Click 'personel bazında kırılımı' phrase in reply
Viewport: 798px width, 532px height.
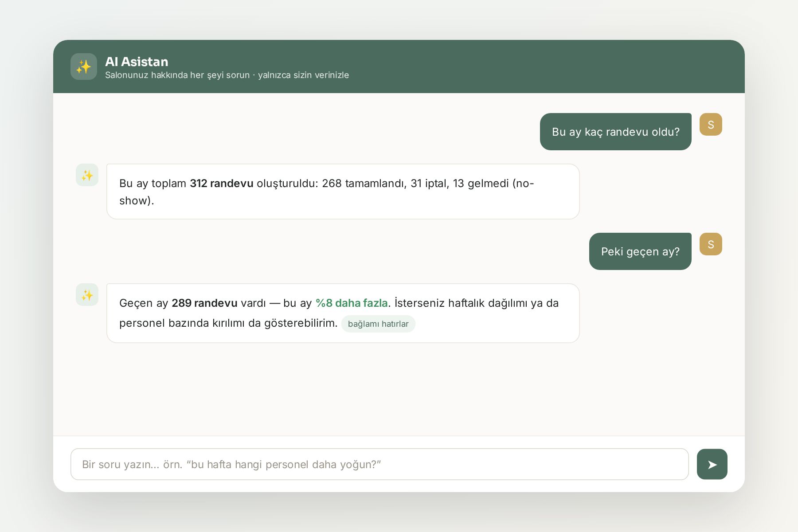coord(182,323)
